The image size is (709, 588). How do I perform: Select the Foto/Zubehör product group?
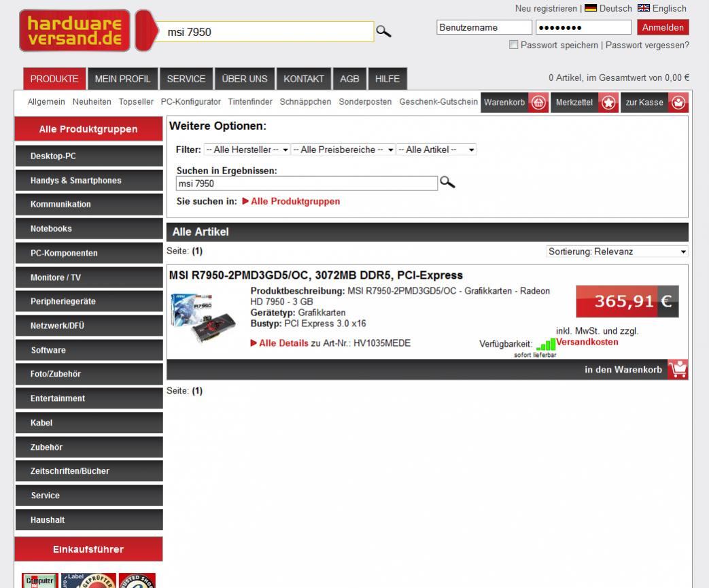[89, 374]
